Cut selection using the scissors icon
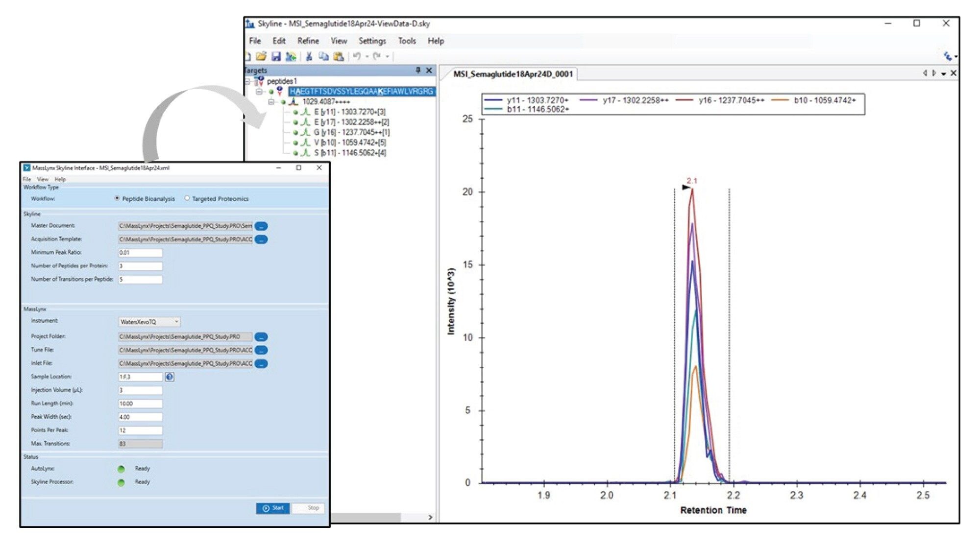The width and height of the screenshot is (980, 547). (x=309, y=56)
